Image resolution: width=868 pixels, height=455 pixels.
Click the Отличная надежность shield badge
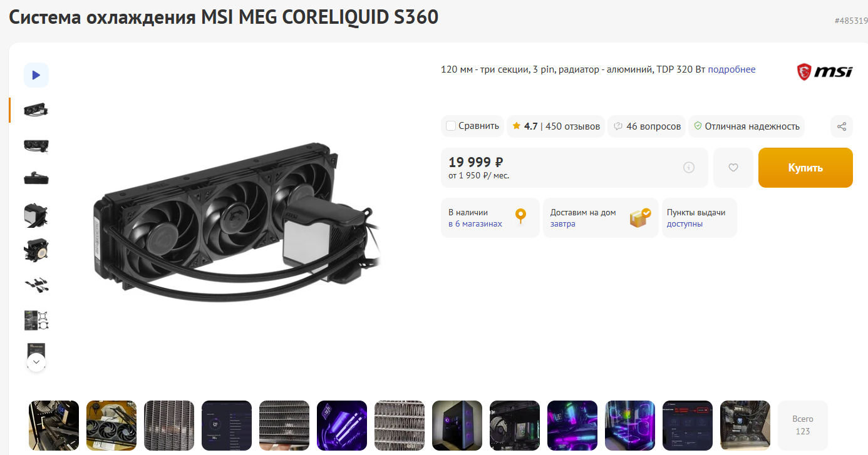(747, 126)
